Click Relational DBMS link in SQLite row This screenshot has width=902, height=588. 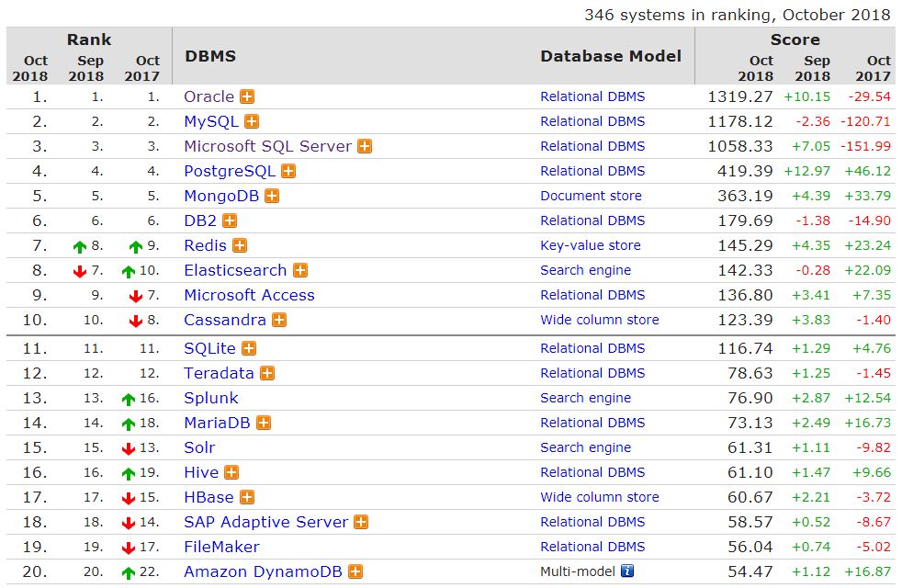(592, 348)
